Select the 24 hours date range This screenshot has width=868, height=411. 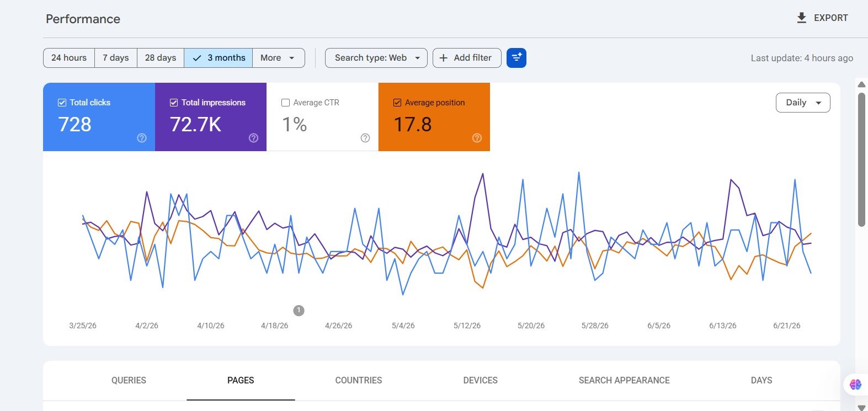pos(69,58)
